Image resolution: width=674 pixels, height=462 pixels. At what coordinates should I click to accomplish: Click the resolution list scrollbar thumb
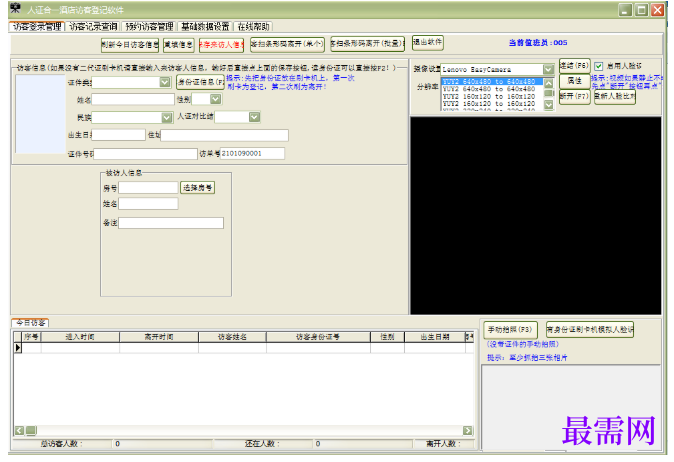click(x=549, y=93)
